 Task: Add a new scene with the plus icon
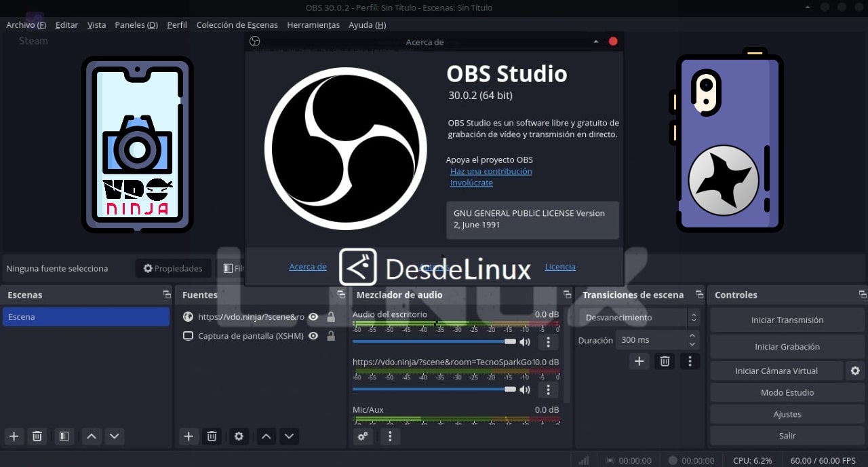point(14,436)
